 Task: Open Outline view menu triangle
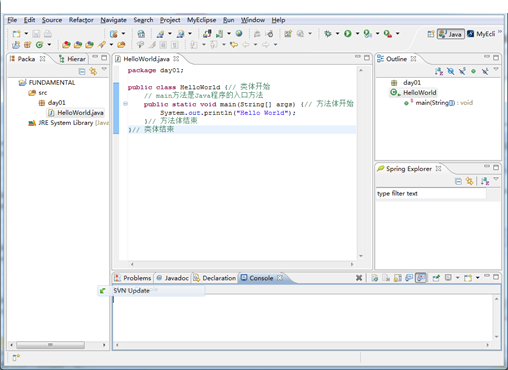(x=496, y=69)
